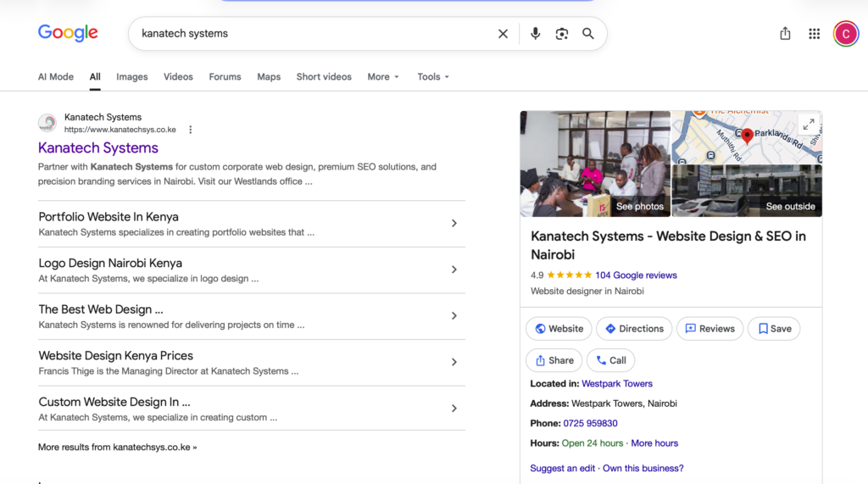868x484 pixels.
Task: Open the Westpark Towers link
Action: pyautogui.click(x=617, y=384)
